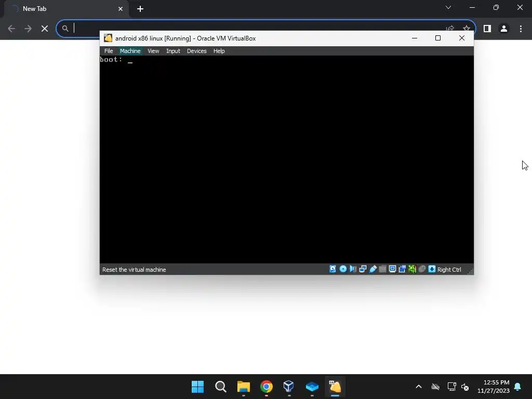The image size is (532, 399).
Task: Minimize the VirtualBox VM window
Action: coord(414,38)
